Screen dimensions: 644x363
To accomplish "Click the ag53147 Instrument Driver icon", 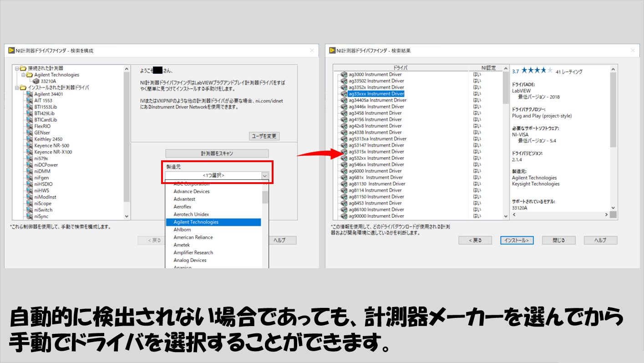I will (x=344, y=145).
